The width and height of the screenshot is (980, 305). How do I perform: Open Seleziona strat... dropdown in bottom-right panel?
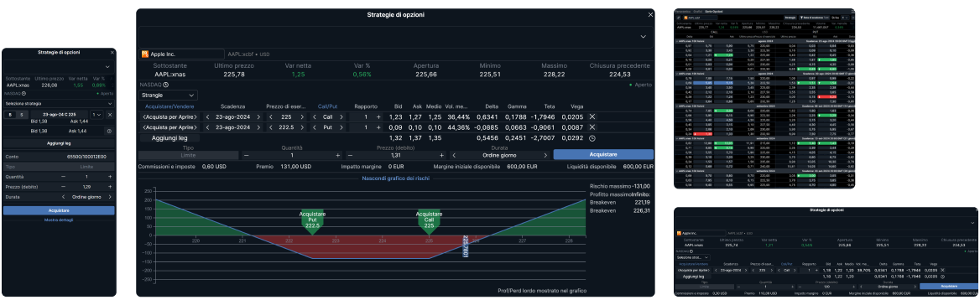coord(693,257)
